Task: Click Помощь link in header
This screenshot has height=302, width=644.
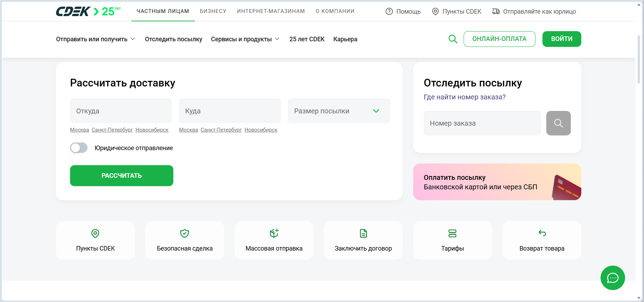Action: click(408, 12)
